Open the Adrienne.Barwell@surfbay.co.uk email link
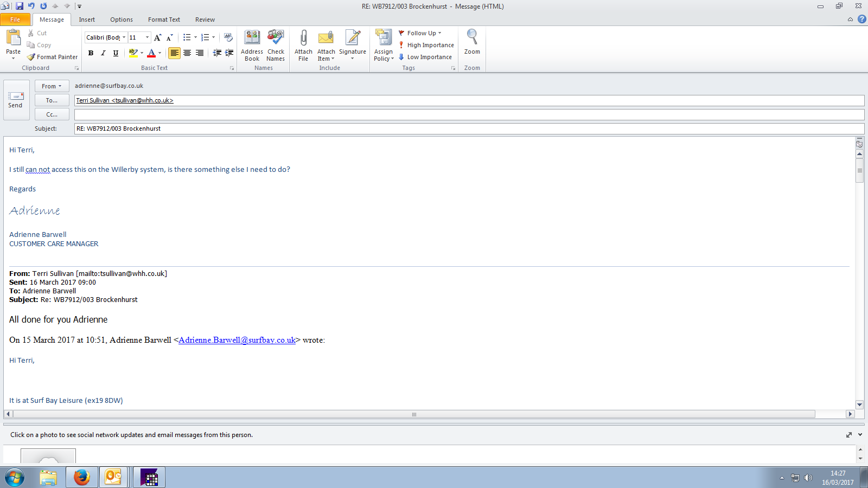The width and height of the screenshot is (868, 488). pos(237,340)
